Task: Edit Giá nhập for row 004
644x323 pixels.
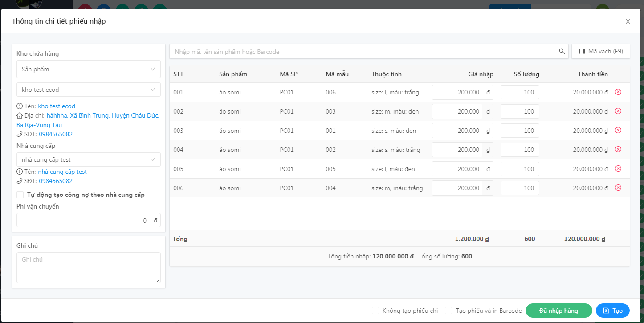Action: coord(463,150)
